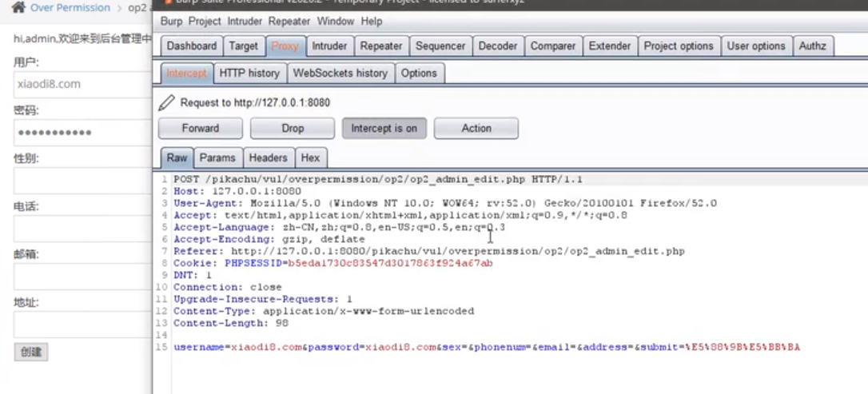Viewport: 868px width, 394px height.
Task: Click the POST request line in the editor
Action: tap(377, 180)
